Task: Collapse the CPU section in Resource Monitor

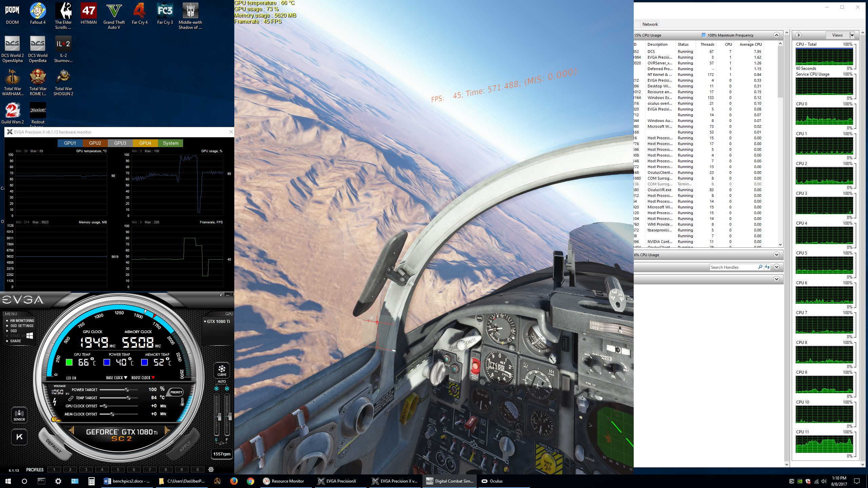Action: 776,35
